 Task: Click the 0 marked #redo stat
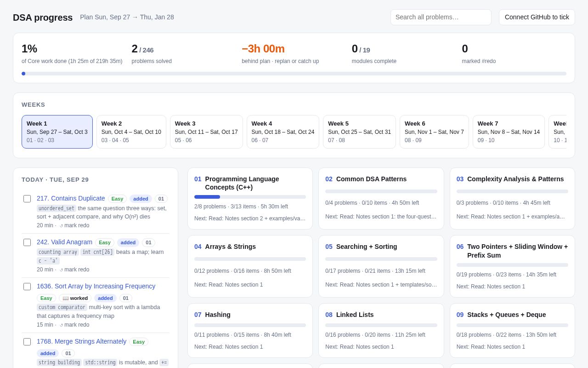(479, 53)
